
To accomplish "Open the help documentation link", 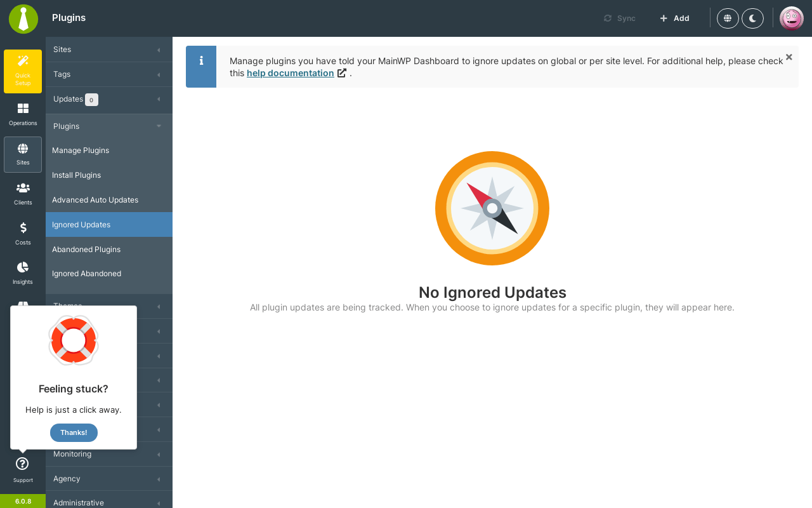I will point(291,73).
